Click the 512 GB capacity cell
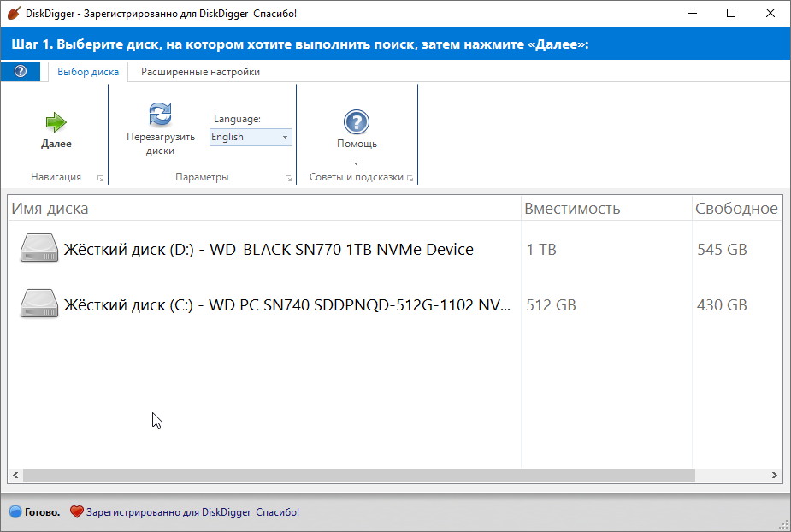Image resolution: width=791 pixels, height=532 pixels. click(551, 304)
